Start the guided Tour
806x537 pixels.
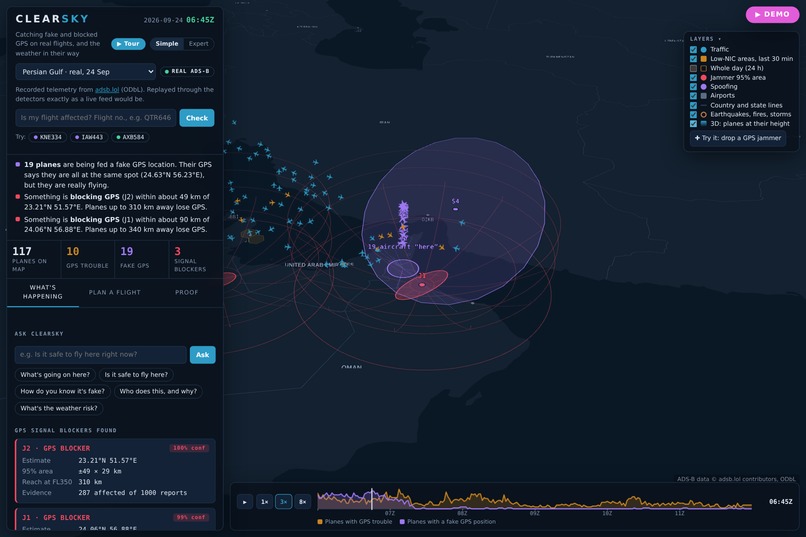click(x=128, y=44)
